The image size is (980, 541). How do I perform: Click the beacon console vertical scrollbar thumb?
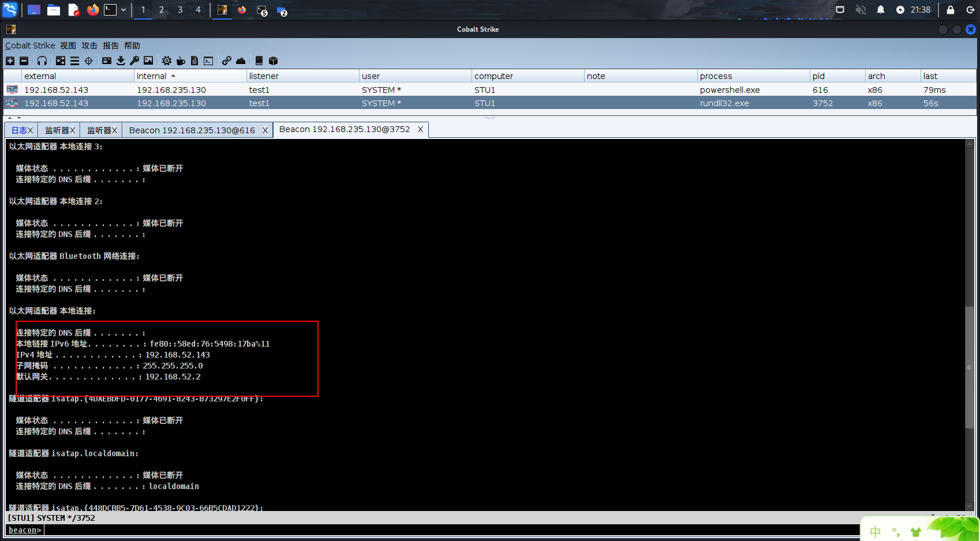tap(970, 367)
